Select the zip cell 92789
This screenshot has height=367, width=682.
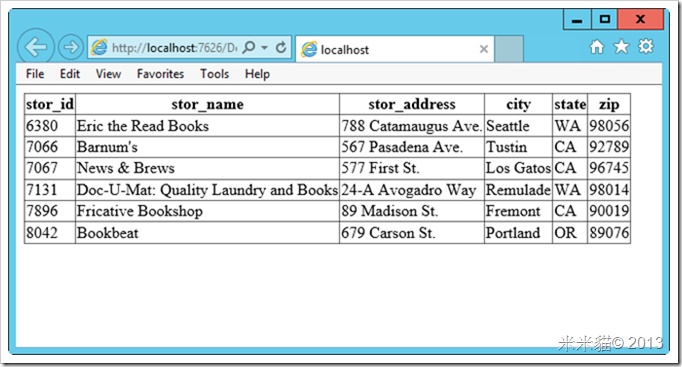point(609,147)
